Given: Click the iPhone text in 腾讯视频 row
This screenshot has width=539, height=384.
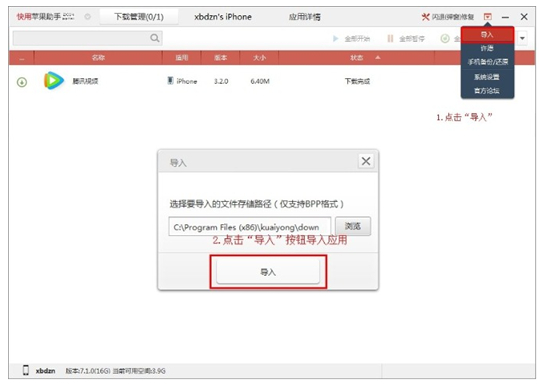Looking at the screenshot, I should (187, 81).
